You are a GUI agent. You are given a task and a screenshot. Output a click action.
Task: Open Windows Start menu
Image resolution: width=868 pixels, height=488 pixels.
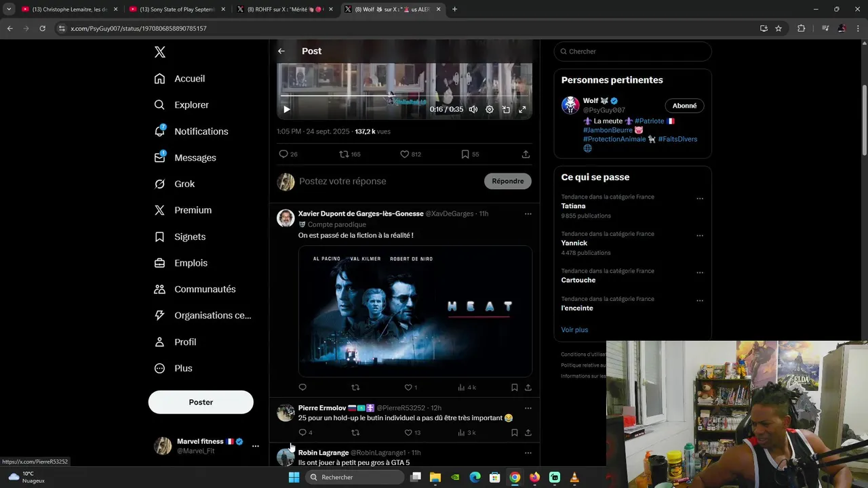(x=294, y=477)
